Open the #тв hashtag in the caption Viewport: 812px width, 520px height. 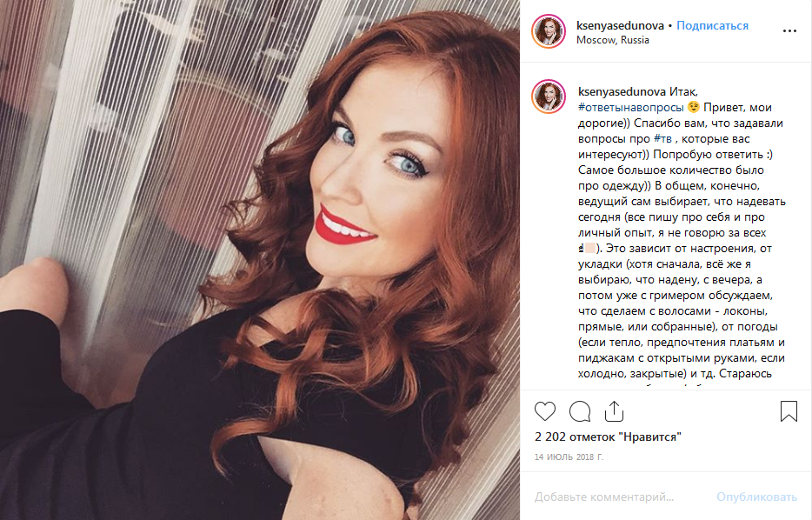662,139
